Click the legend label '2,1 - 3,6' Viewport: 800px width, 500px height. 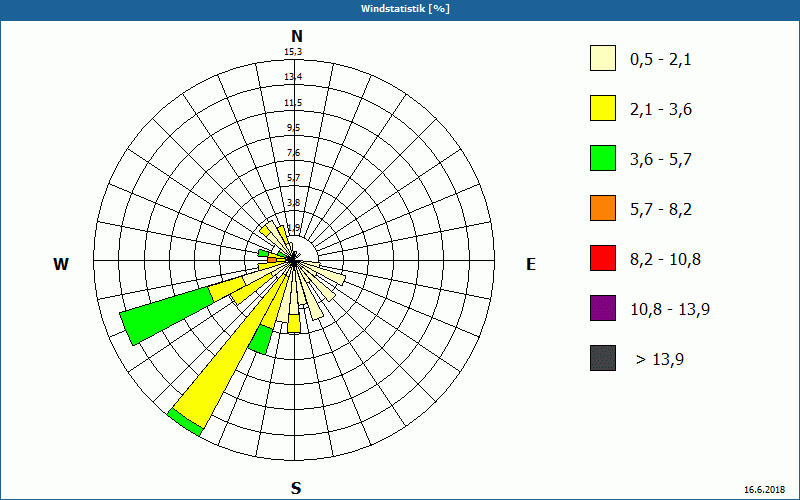tap(661, 110)
